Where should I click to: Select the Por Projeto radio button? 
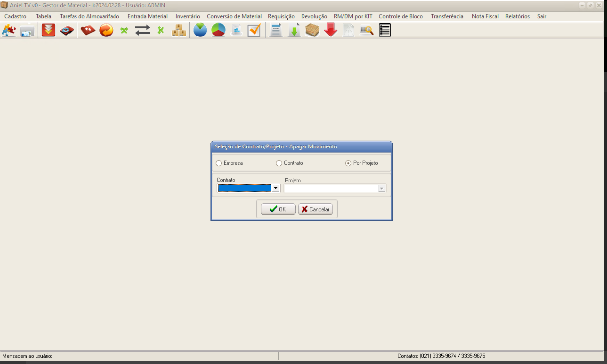pos(349,163)
